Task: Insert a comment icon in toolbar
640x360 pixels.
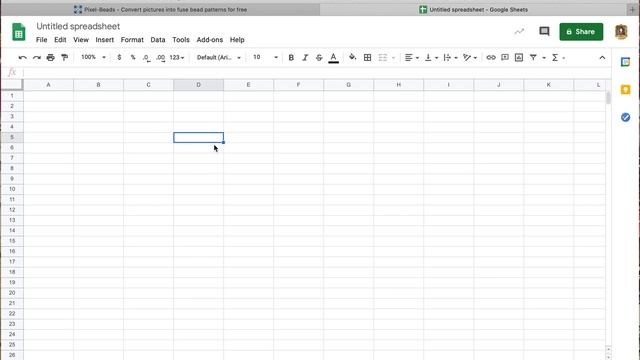Action: 505,58
